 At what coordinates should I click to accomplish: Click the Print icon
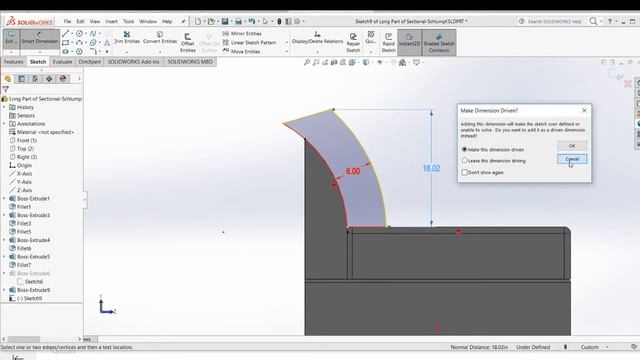coord(238,21)
